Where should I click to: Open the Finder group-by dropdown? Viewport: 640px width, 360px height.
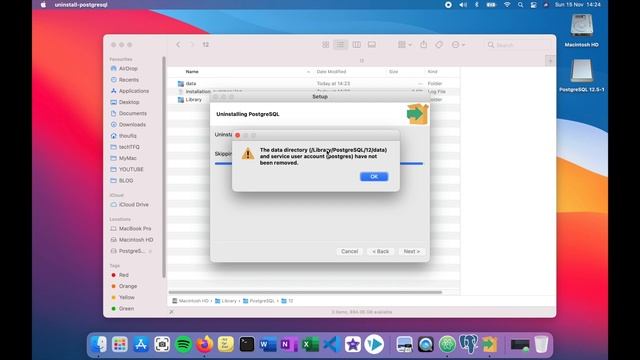(404, 44)
